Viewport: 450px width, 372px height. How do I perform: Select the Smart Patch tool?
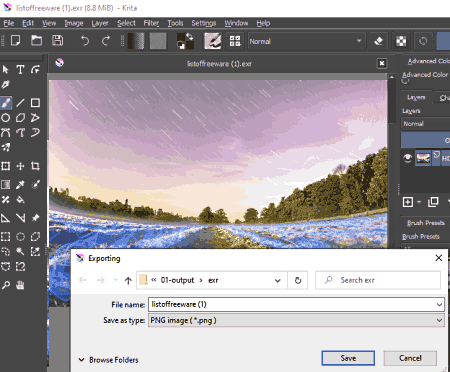point(5,199)
